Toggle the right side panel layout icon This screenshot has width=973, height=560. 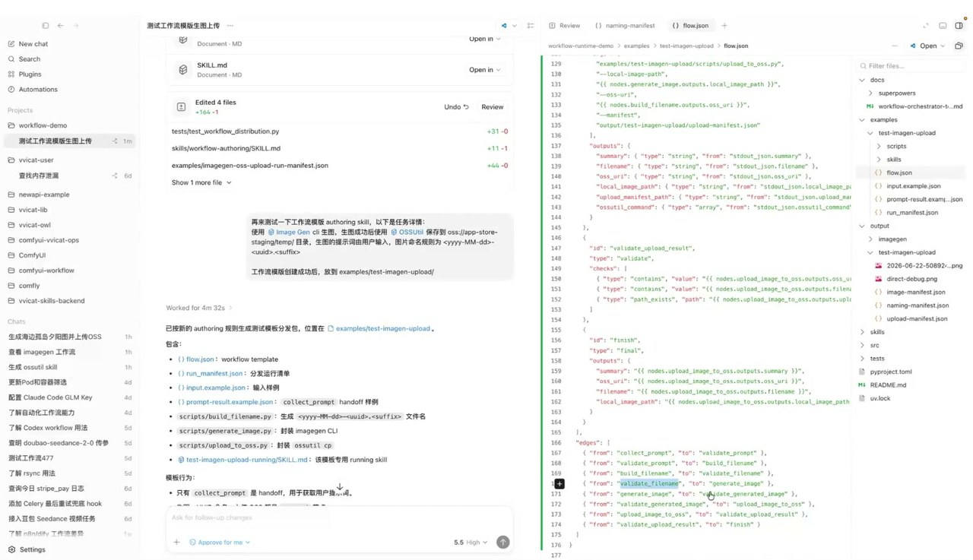pyautogui.click(x=959, y=26)
